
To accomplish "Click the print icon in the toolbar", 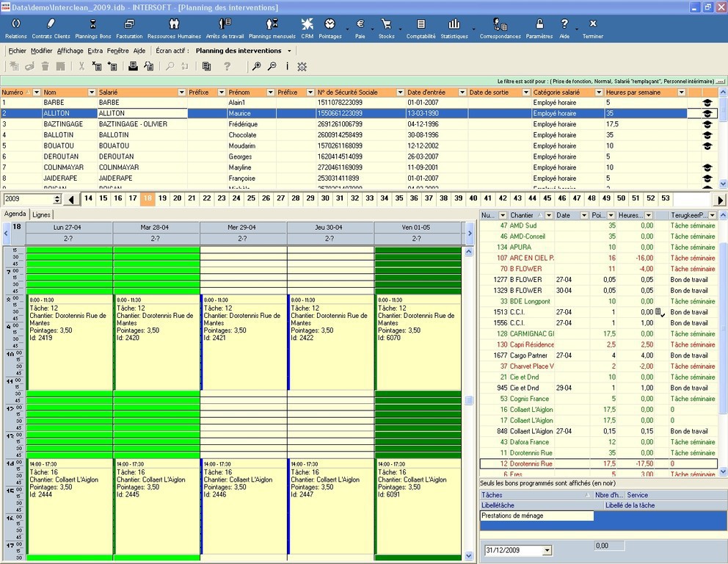I will [133, 66].
